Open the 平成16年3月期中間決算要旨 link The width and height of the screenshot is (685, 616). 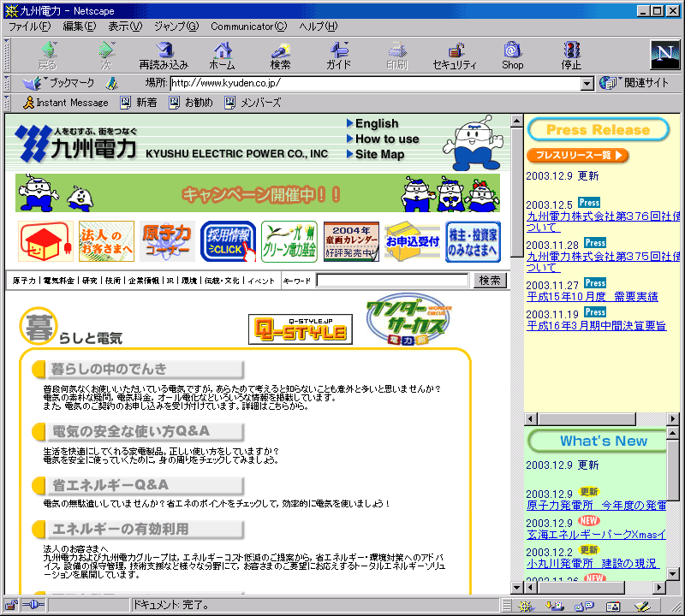(x=596, y=326)
